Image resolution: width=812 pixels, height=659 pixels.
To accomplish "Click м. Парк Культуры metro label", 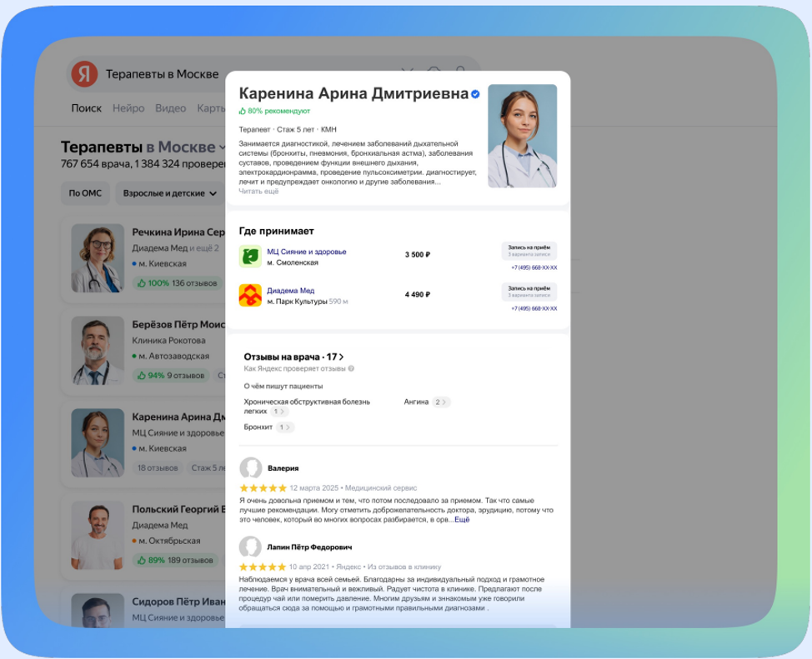I will 297,302.
